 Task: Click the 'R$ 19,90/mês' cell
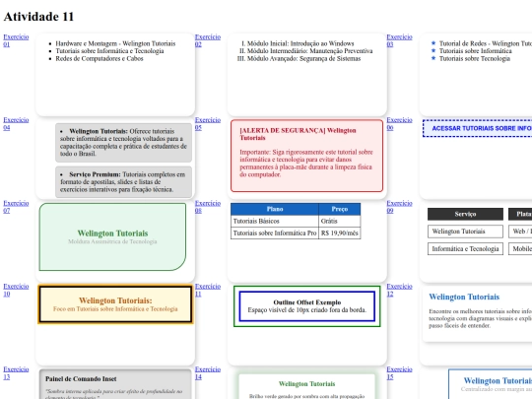[340, 233]
